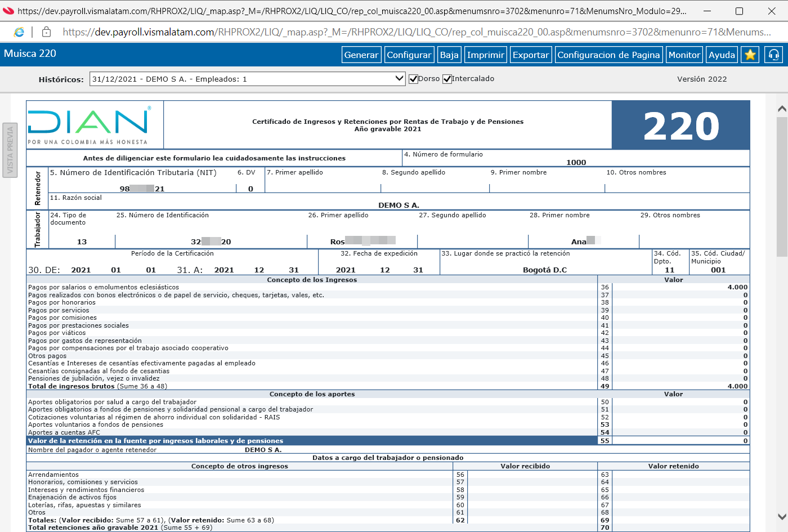Toggle the Dorso checkbox
This screenshot has width=788, height=532.
pos(413,79)
